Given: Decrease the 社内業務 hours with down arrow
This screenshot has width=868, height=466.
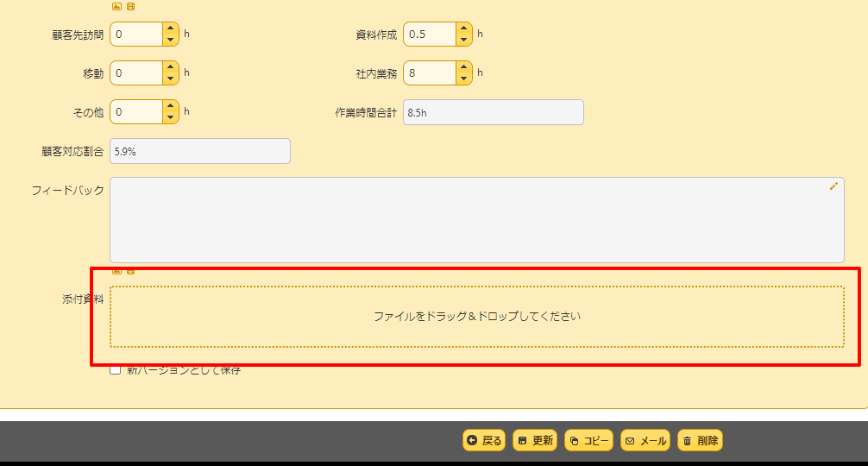Looking at the screenshot, I should [464, 79].
